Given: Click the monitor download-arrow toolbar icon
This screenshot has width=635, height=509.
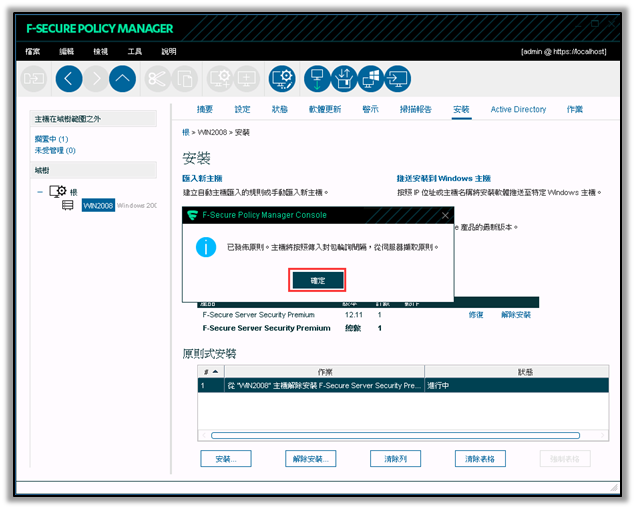Looking at the screenshot, I should 317,79.
